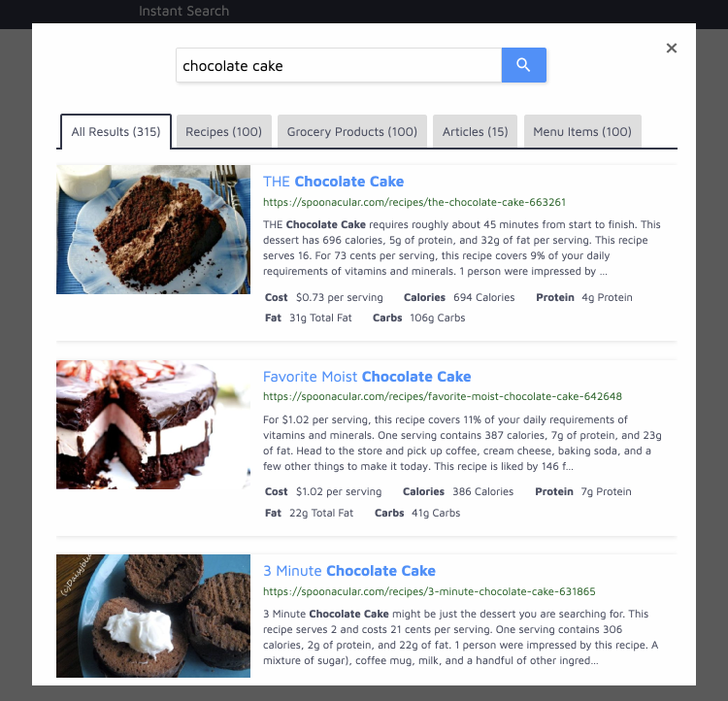The width and height of the screenshot is (728, 701).
Task: Click the 694 Calories value of first recipe
Action: (483, 297)
